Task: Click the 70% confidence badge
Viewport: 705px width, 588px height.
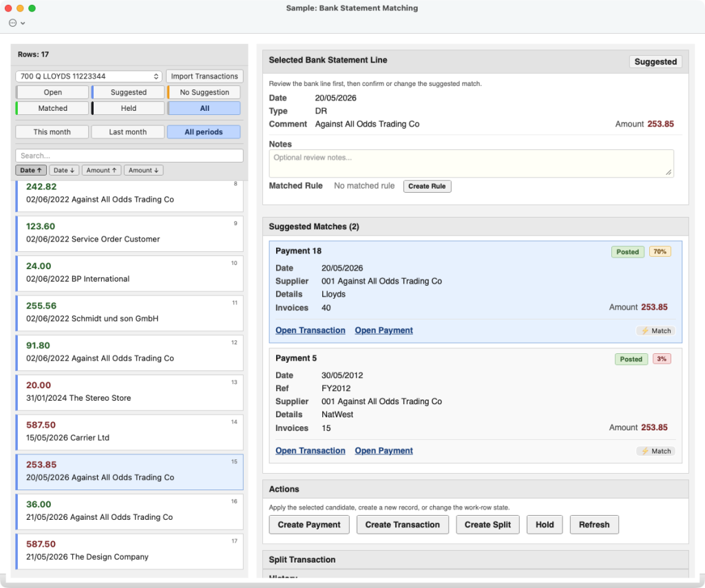Action: pos(660,252)
